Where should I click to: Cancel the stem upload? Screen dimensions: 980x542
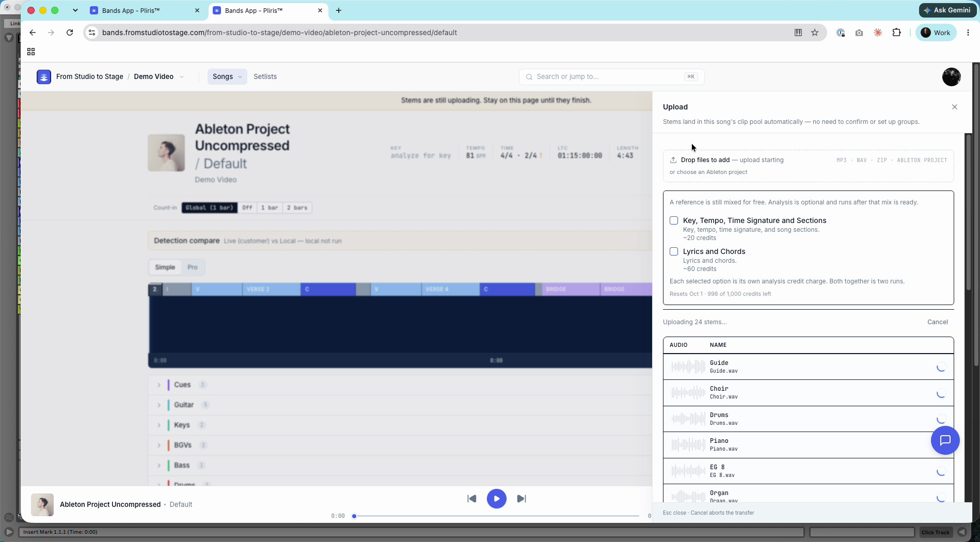pyautogui.click(x=937, y=322)
